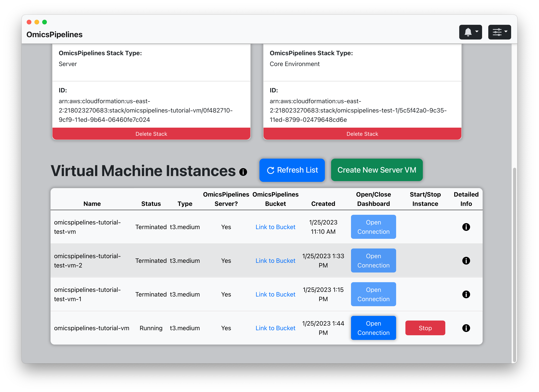Click Create New Server VM

coord(377,170)
